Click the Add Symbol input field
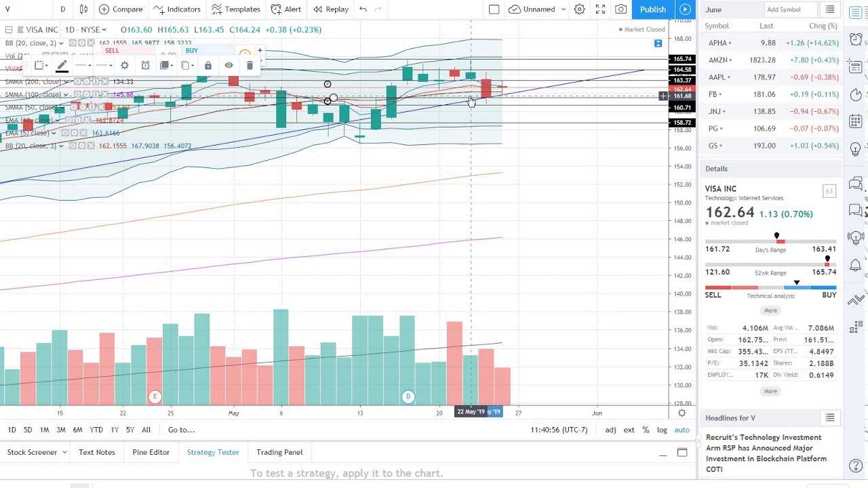Image resolution: width=868 pixels, height=488 pixels. (789, 9)
